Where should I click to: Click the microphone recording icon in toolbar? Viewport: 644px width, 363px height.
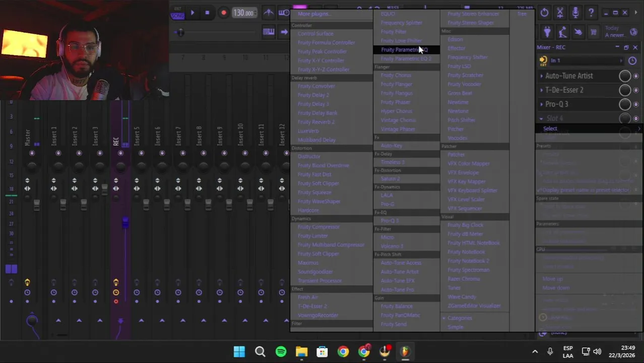point(575,13)
